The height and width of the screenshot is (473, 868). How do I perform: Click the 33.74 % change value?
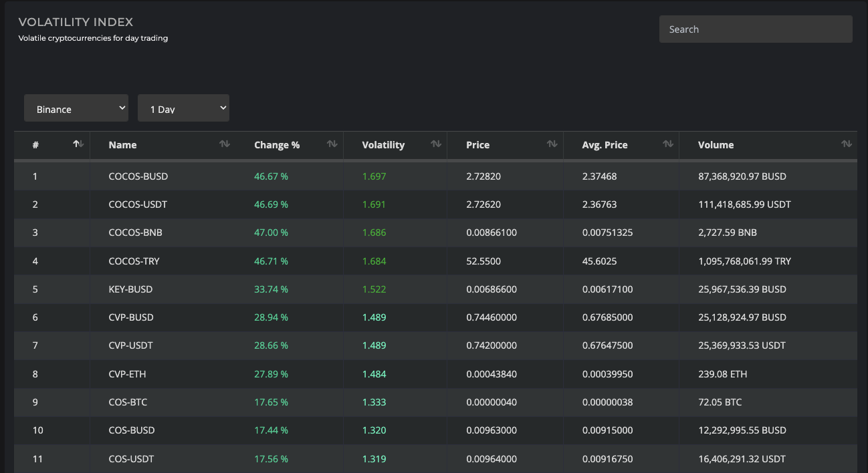(271, 289)
